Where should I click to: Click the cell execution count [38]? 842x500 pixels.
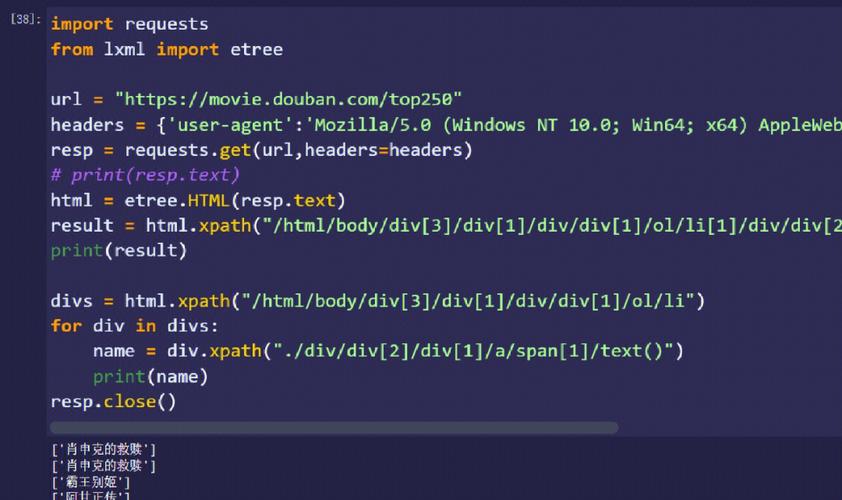click(x=24, y=20)
